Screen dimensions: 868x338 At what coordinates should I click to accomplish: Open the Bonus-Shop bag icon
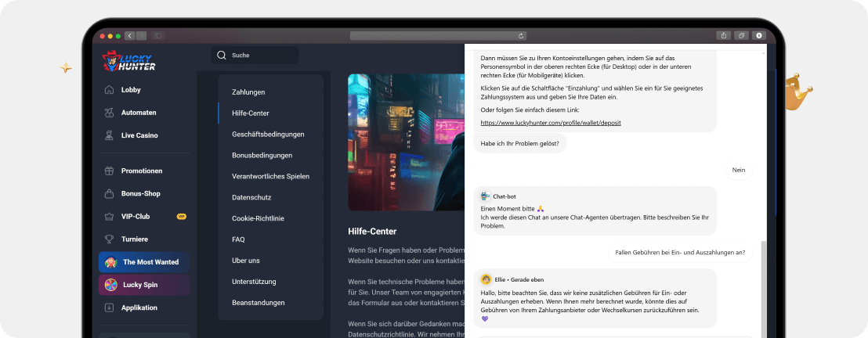[x=109, y=194]
